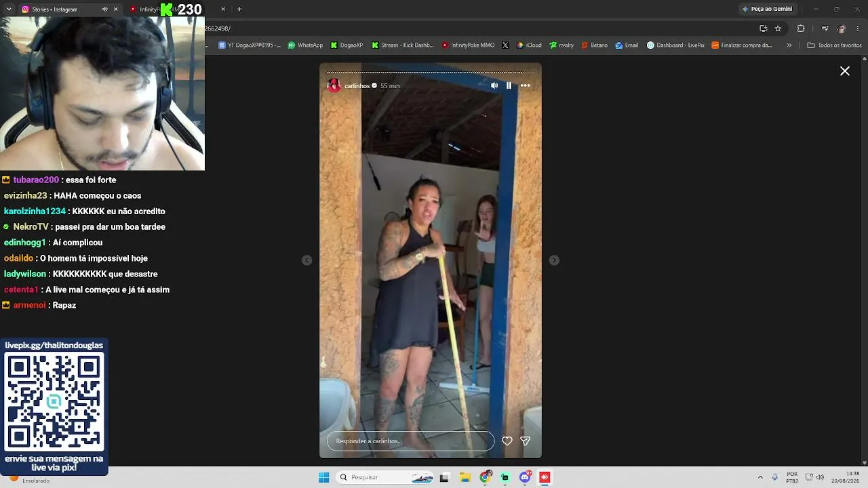
Task: Open Discord from the taskbar
Action: pyautogui.click(x=525, y=477)
